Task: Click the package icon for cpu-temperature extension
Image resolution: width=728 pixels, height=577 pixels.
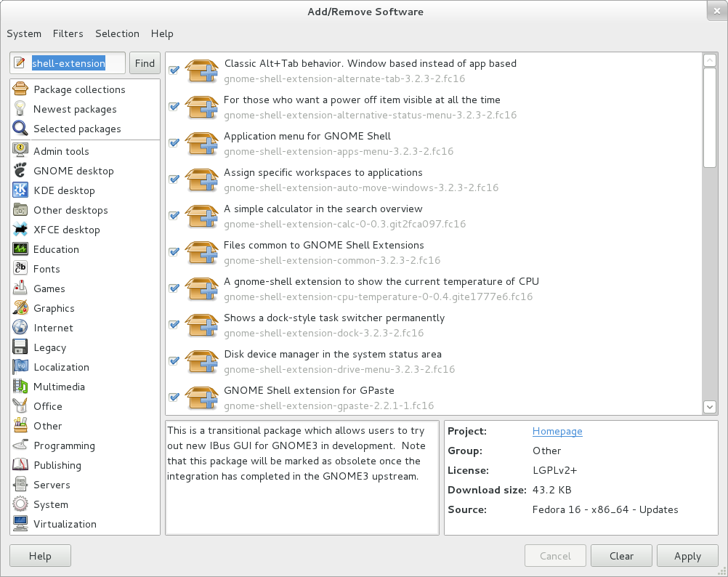Action: coord(201,288)
